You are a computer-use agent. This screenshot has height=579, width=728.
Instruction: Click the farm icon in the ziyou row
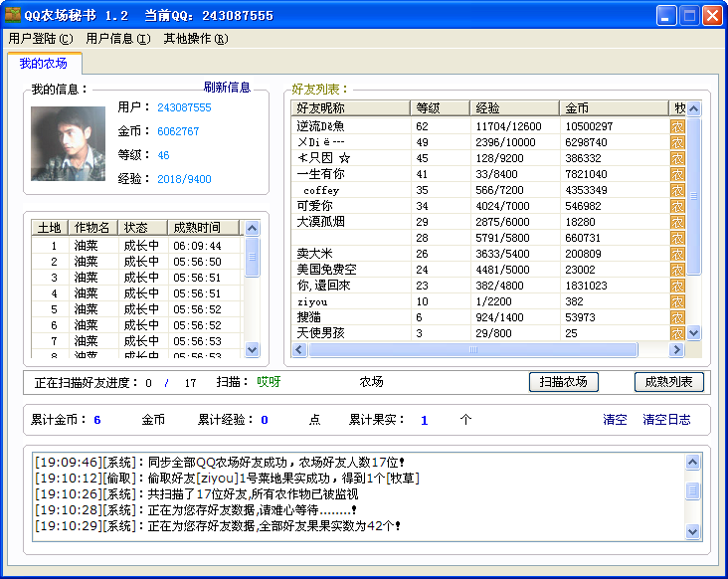coord(677,301)
